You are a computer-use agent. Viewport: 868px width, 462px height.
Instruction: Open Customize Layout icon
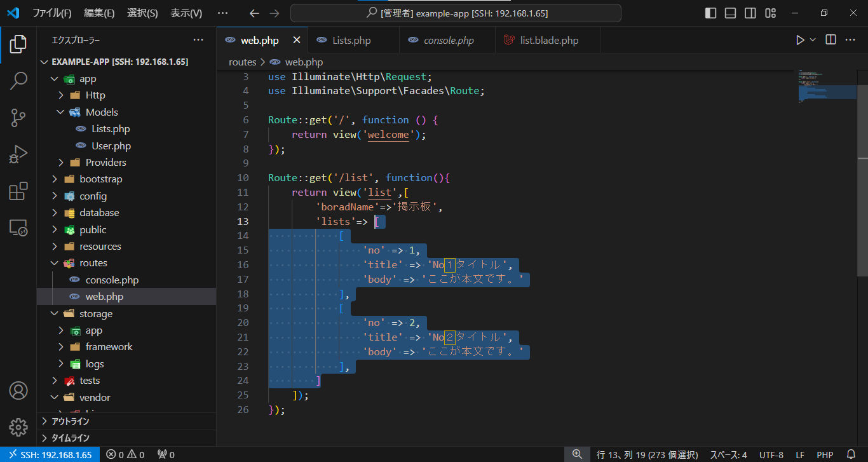[x=770, y=13]
